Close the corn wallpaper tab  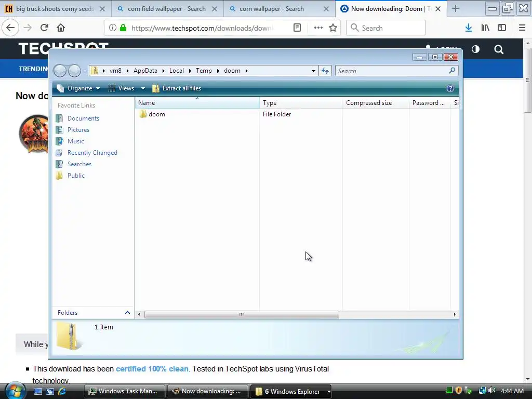[326, 9]
